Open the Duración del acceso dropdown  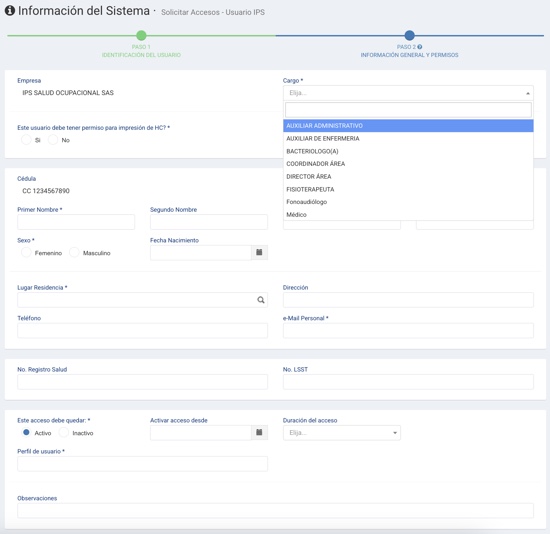[x=342, y=433]
